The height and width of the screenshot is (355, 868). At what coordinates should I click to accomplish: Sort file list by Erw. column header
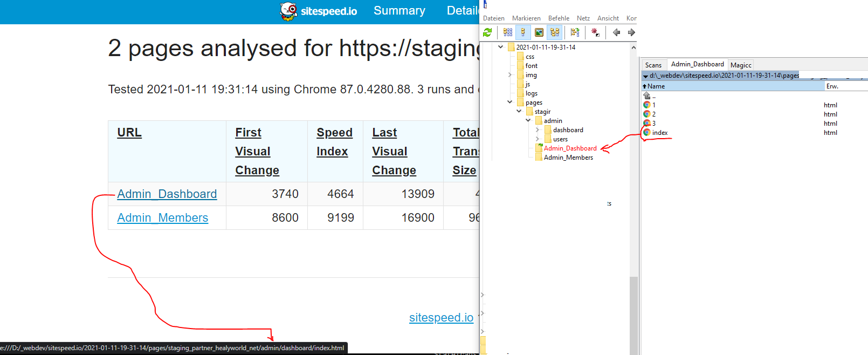coord(846,86)
